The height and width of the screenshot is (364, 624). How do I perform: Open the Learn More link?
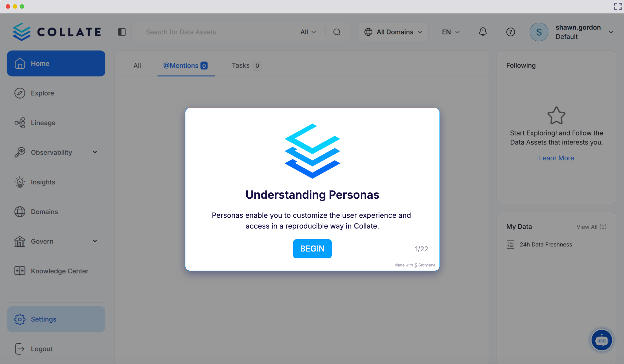coord(556,158)
